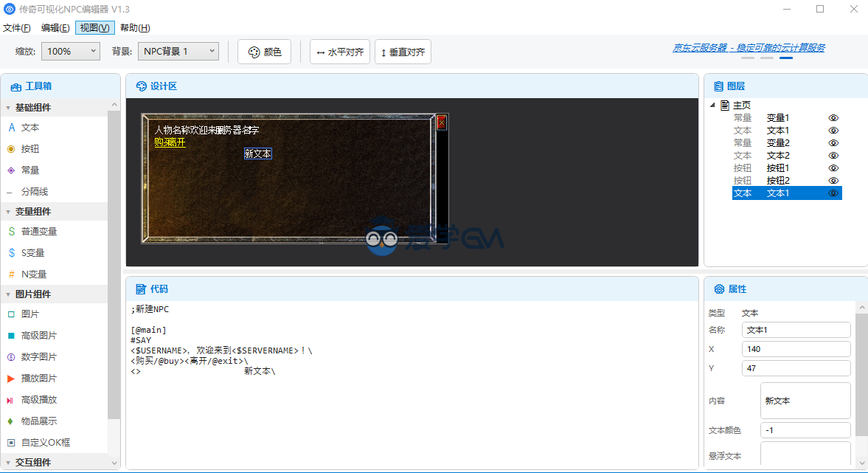Open the 颜色 color picker button

(x=265, y=52)
